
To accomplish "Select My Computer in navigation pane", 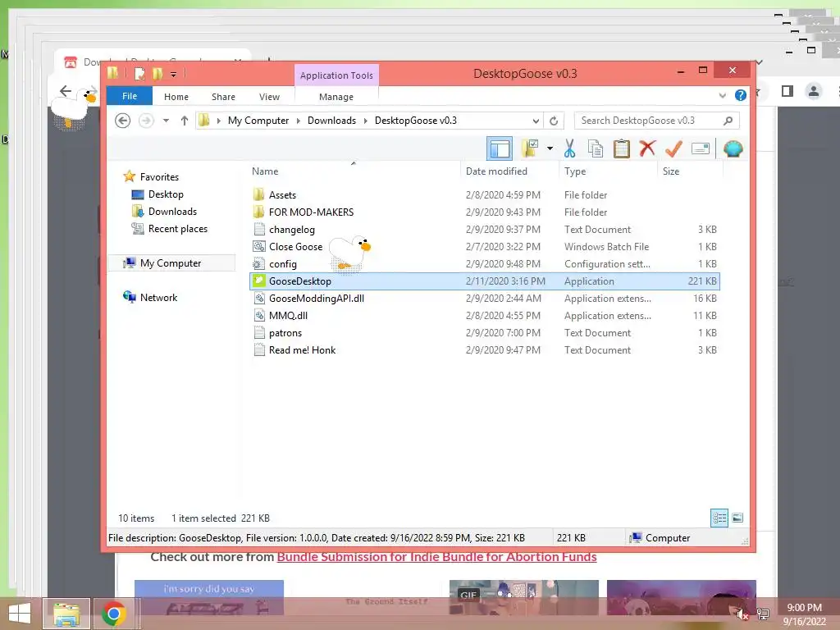I will pyautogui.click(x=171, y=263).
